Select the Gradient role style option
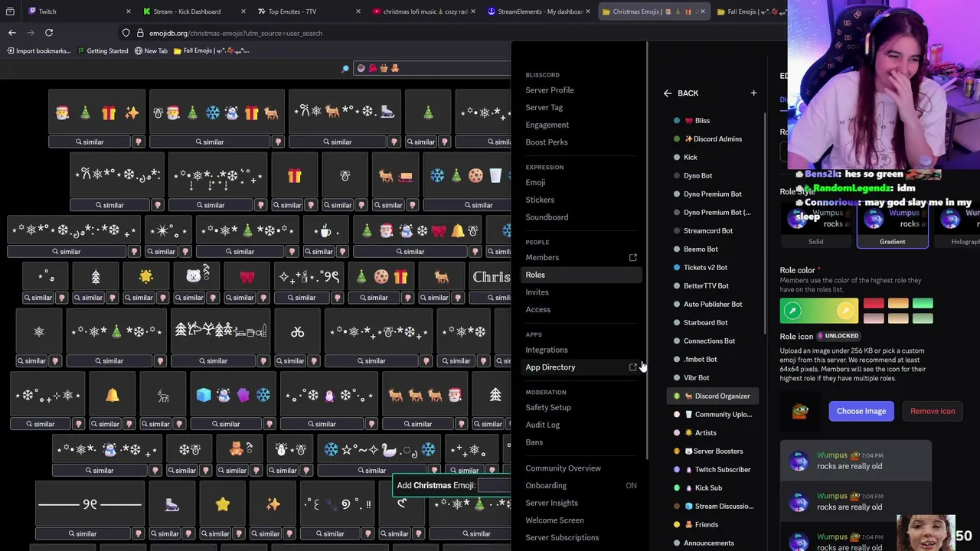 click(892, 226)
